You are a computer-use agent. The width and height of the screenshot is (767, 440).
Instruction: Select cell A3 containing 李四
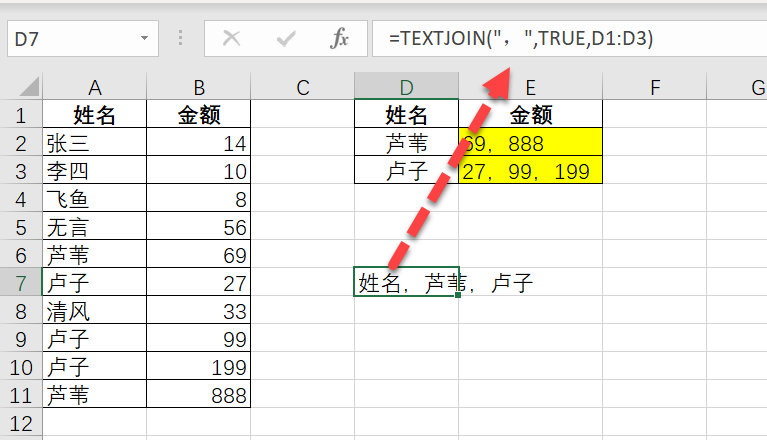point(94,171)
